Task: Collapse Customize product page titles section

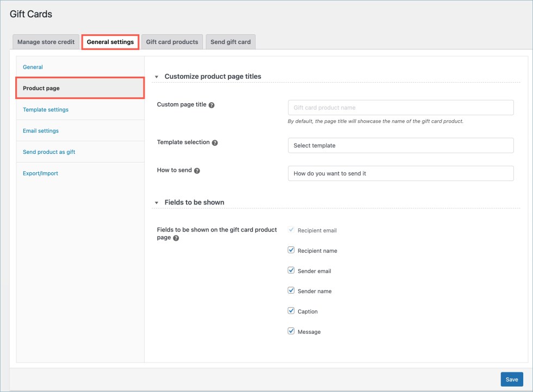Action: pyautogui.click(x=157, y=77)
